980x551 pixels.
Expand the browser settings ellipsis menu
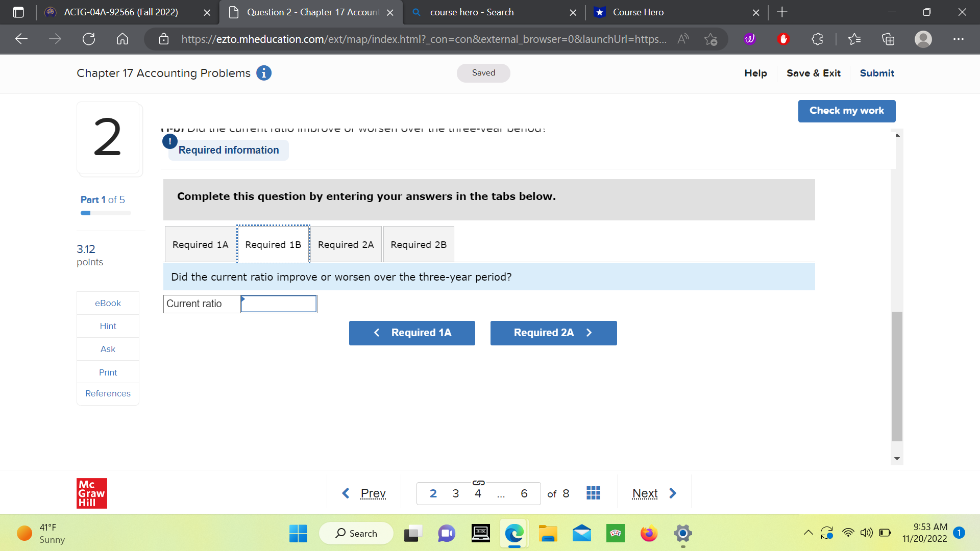click(x=959, y=39)
